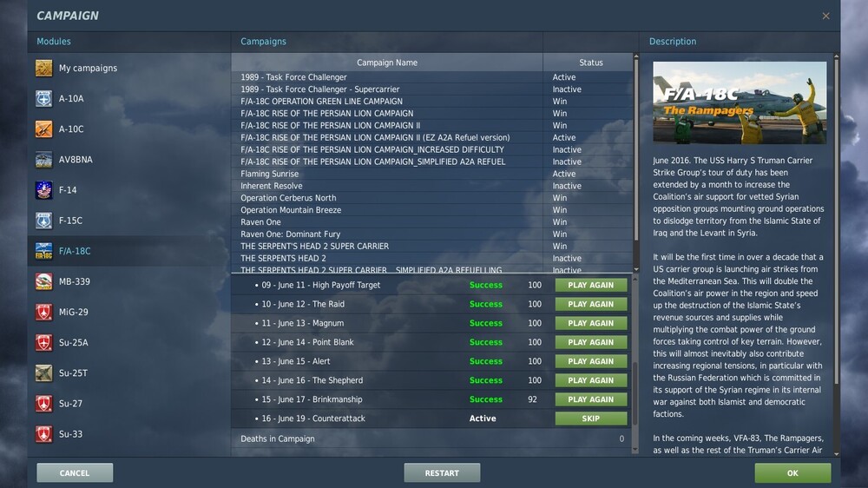Image resolution: width=868 pixels, height=488 pixels.
Task: Select THE SERPENT'S HEAD 2 SUPER CARRIER
Action: [x=431, y=246]
